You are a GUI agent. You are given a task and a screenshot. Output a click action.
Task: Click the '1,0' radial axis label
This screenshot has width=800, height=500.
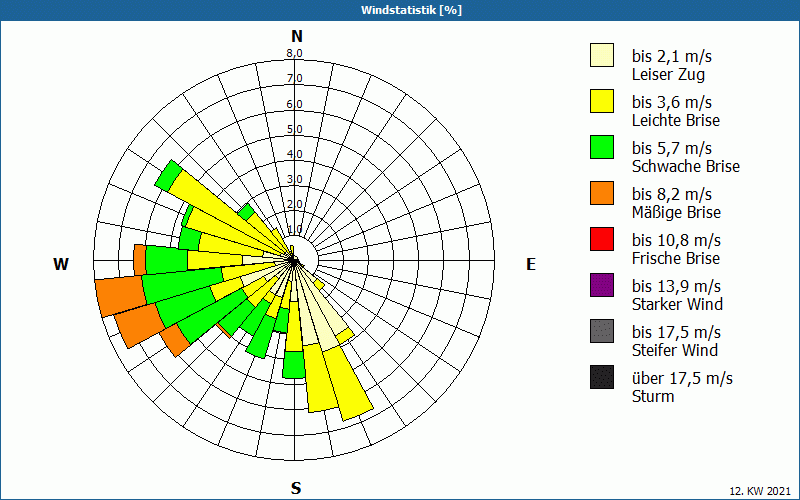pos(295,229)
